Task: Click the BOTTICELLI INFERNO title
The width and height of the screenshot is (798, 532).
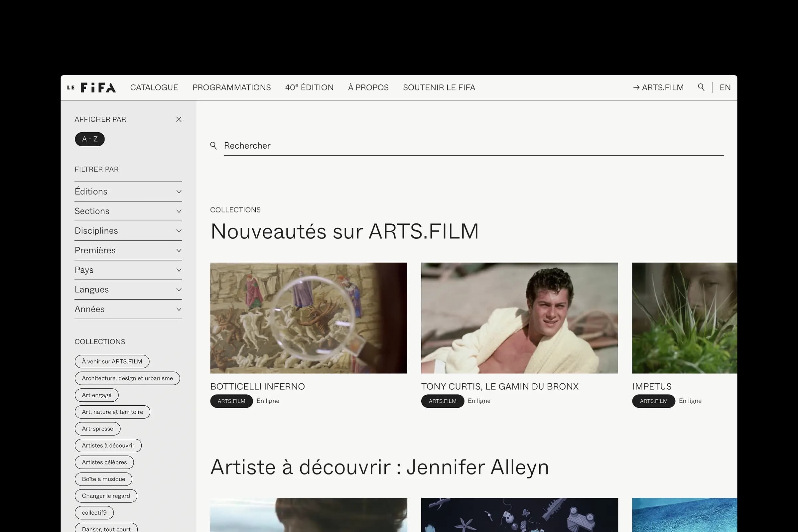Action: coord(257,387)
